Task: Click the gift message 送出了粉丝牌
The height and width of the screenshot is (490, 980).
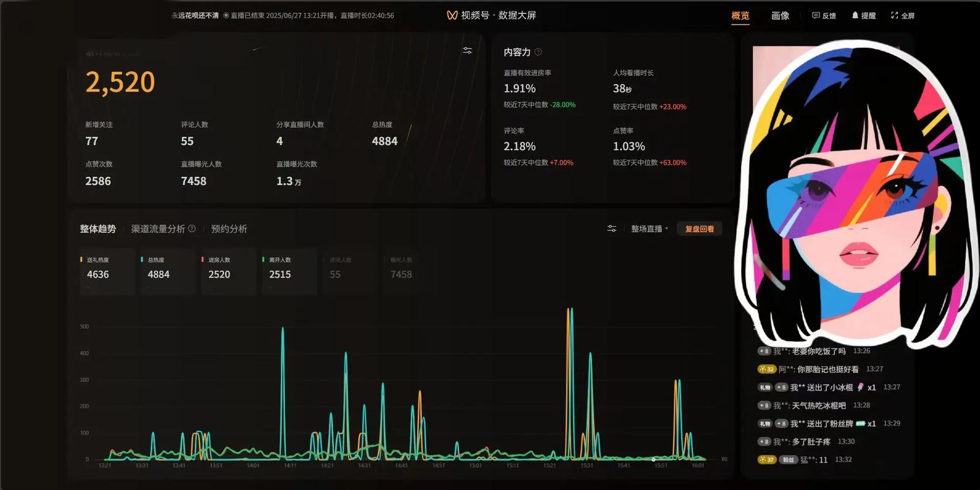Action: pyautogui.click(x=829, y=424)
